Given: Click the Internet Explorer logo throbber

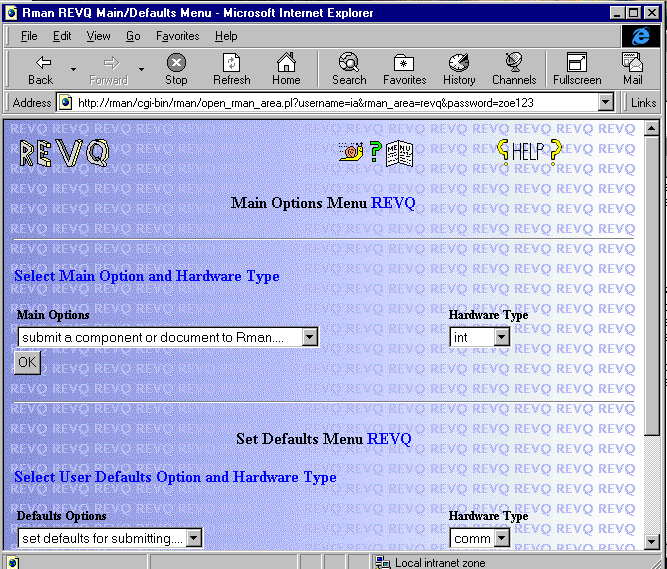Looking at the screenshot, I should pyautogui.click(x=641, y=36).
